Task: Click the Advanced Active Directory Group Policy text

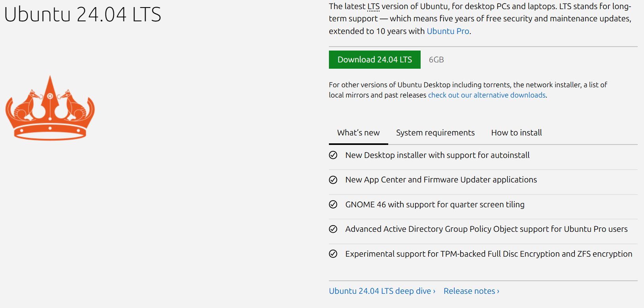Action: coord(486,229)
